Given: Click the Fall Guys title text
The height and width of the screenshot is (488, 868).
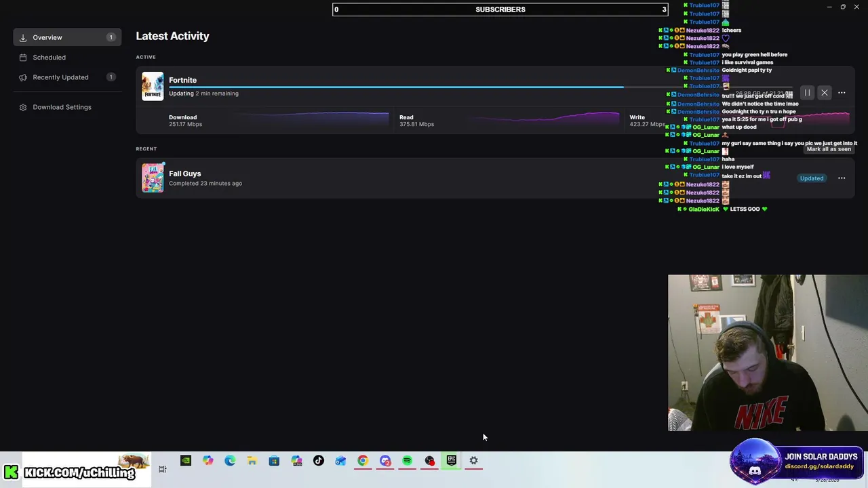Looking at the screenshot, I should pyautogui.click(x=184, y=174).
